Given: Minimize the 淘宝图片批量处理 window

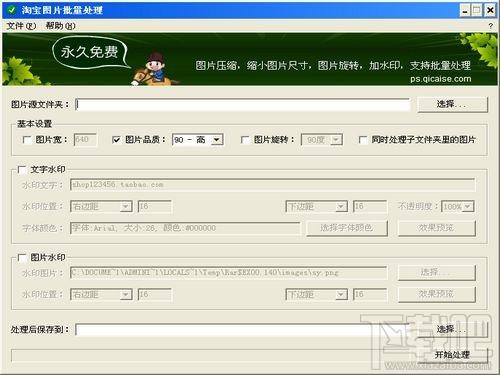Looking at the screenshot, I should coord(465,10).
